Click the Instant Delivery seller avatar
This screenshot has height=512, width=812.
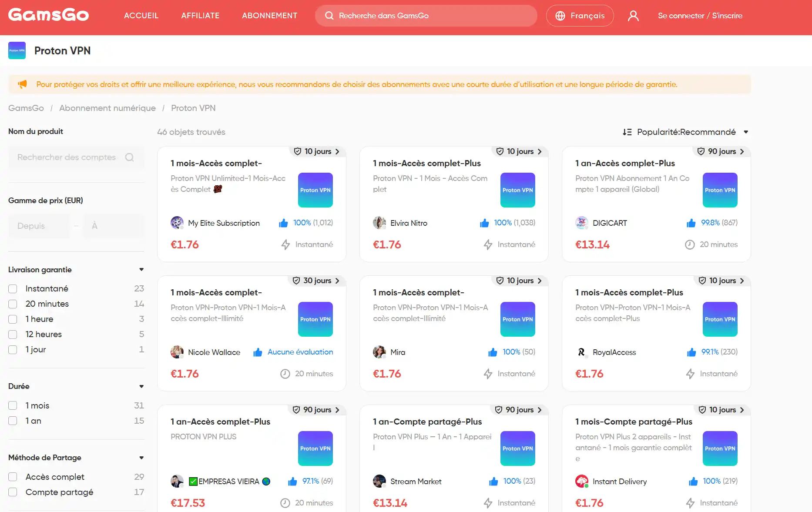click(x=582, y=481)
